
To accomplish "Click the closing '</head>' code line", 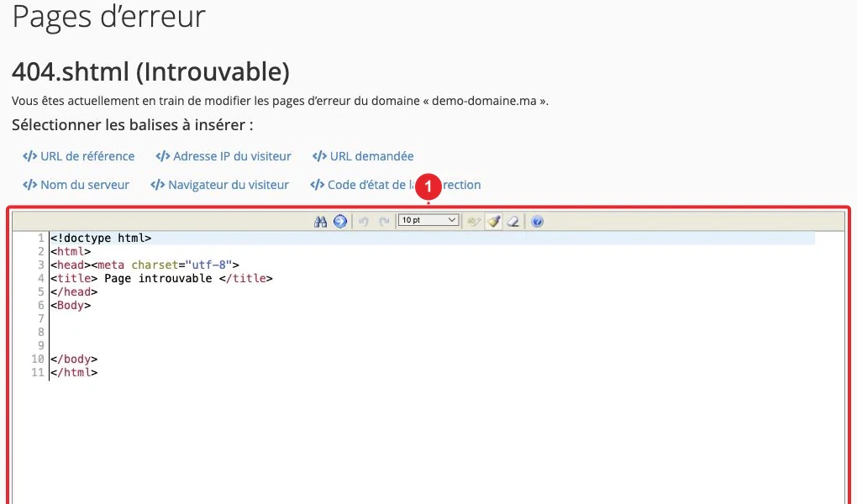I will click(x=74, y=292).
